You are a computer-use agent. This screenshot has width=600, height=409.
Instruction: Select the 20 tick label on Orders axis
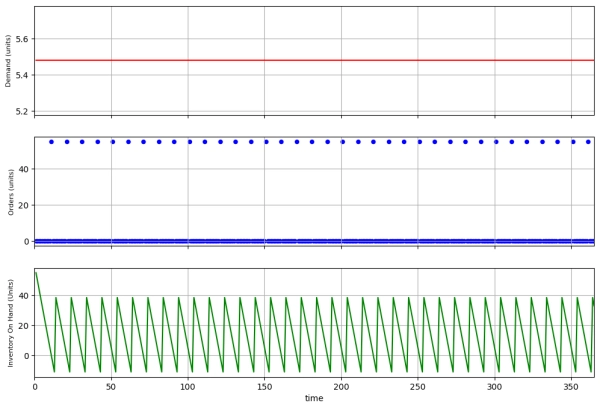click(x=24, y=205)
